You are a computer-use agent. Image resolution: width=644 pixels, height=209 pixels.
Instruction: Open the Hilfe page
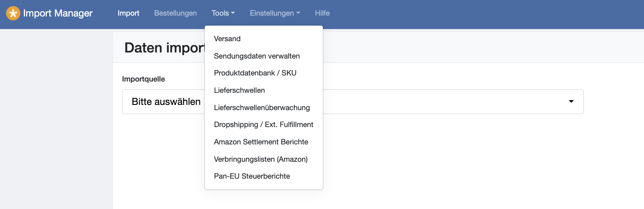tap(322, 13)
